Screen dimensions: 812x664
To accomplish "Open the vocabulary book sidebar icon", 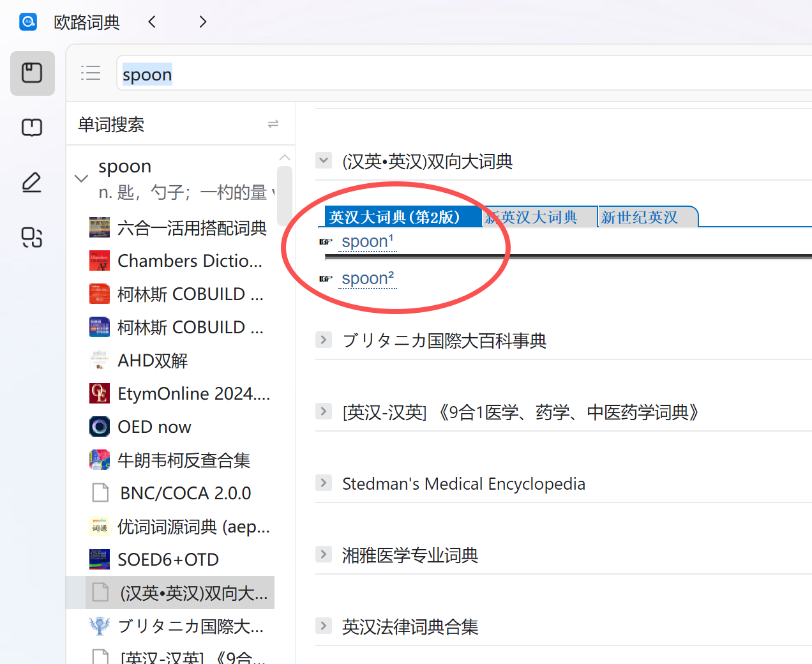I will pos(32,128).
